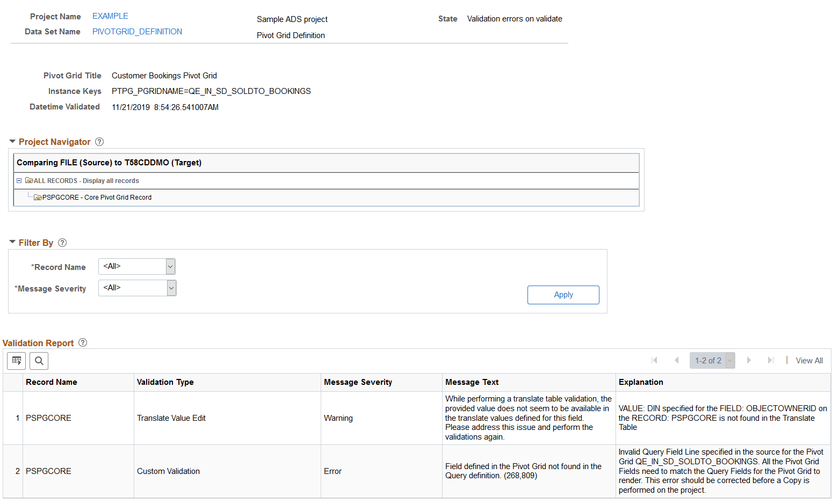Jump to the last page of results
The width and height of the screenshot is (839, 504).
click(x=771, y=360)
